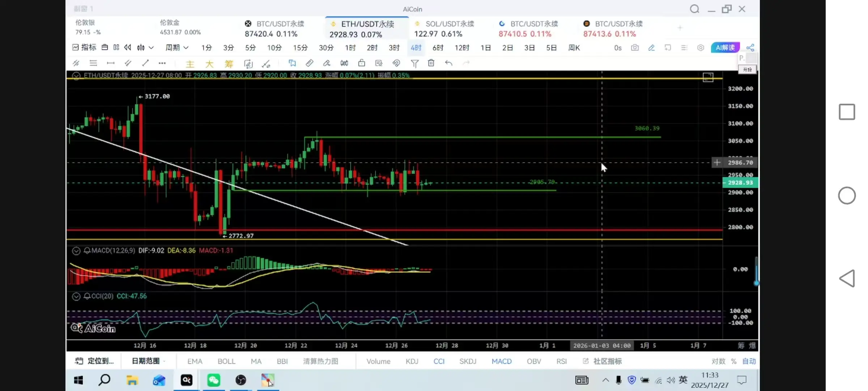Screen dimensions: 868x391
Task: Select the 1日 timeframe
Action: [x=485, y=48]
